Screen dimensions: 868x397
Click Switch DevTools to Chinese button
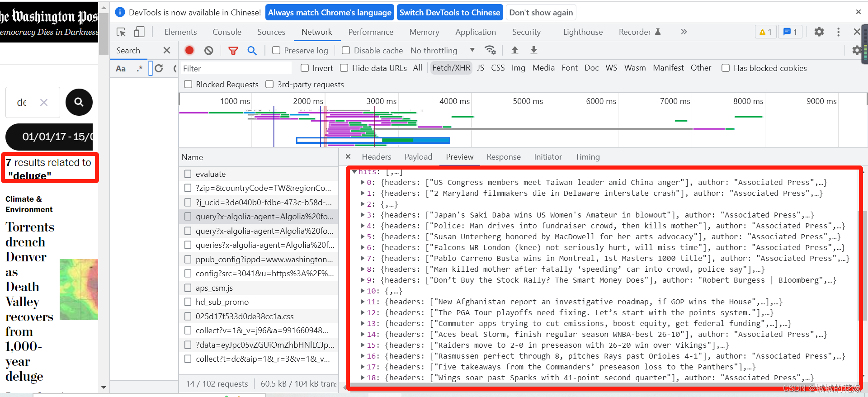(450, 12)
